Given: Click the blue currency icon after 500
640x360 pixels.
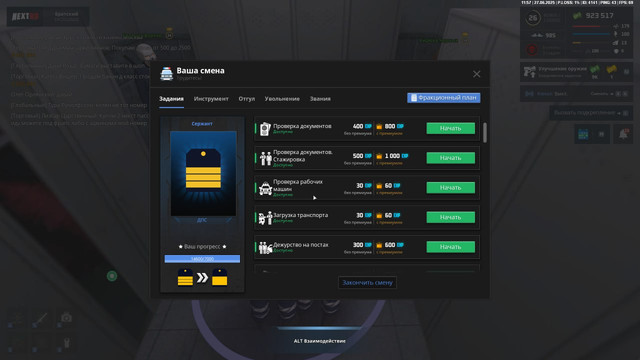Looking at the screenshot, I should click(x=368, y=156).
